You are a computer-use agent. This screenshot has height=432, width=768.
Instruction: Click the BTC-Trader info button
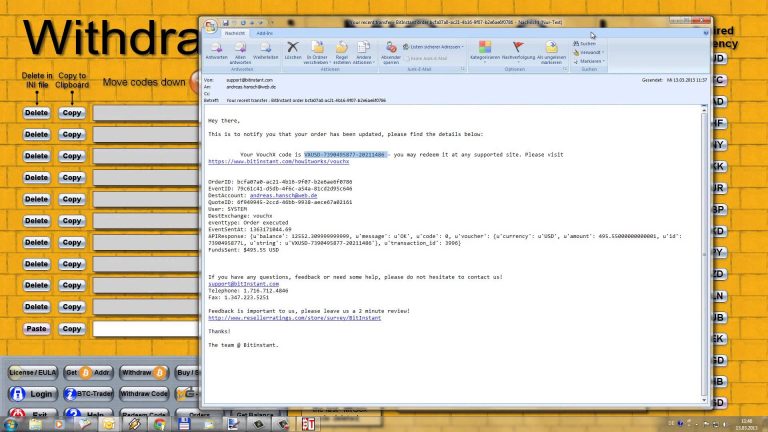tap(88, 393)
